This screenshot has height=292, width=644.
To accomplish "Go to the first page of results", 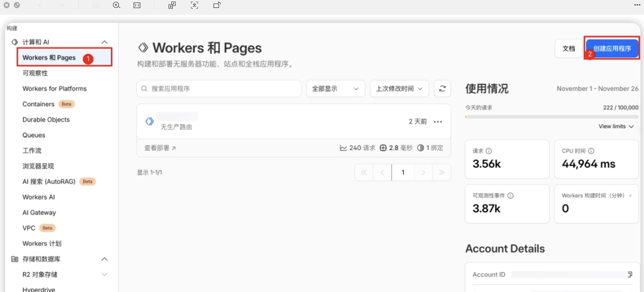I will click(x=364, y=172).
